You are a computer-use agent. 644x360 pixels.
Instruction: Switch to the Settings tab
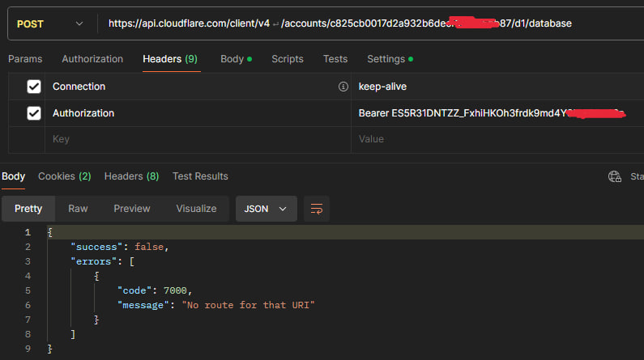(x=390, y=59)
